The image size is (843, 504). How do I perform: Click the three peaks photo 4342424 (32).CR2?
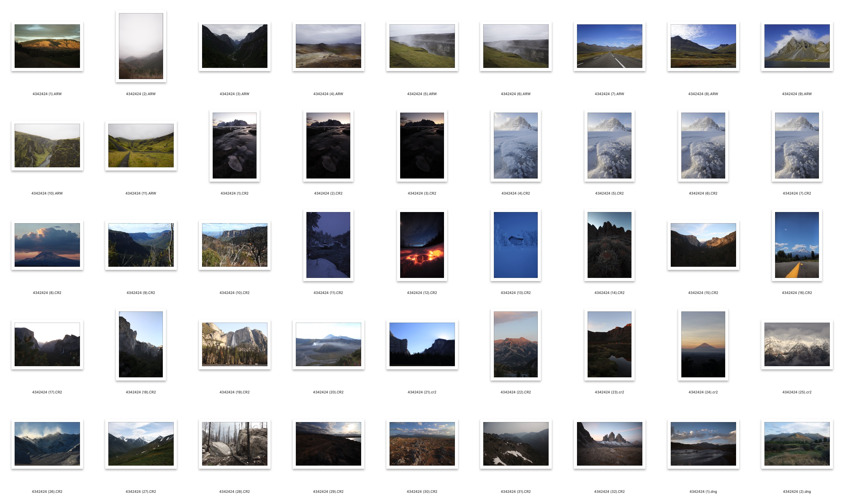tap(609, 444)
